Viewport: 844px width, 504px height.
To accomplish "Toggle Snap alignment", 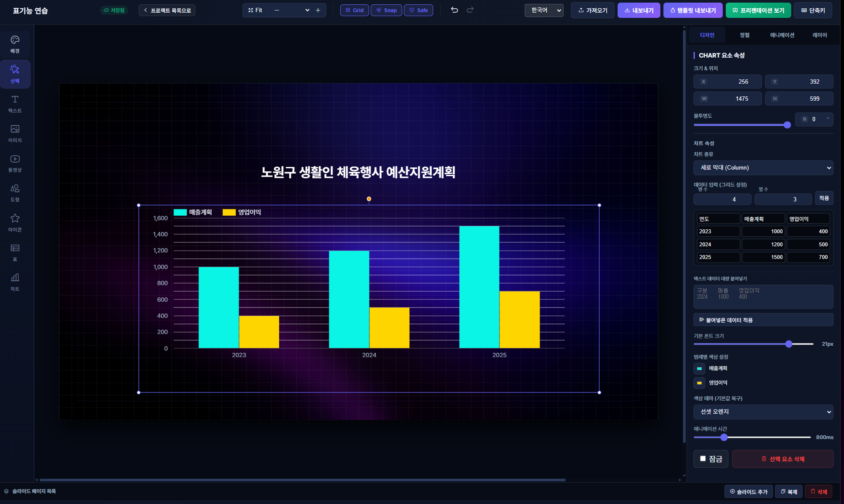I will tap(386, 10).
